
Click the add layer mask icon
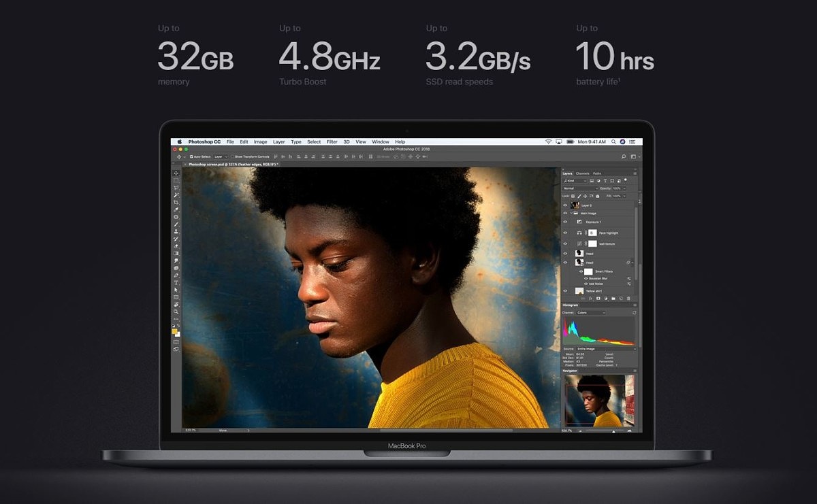(598, 298)
